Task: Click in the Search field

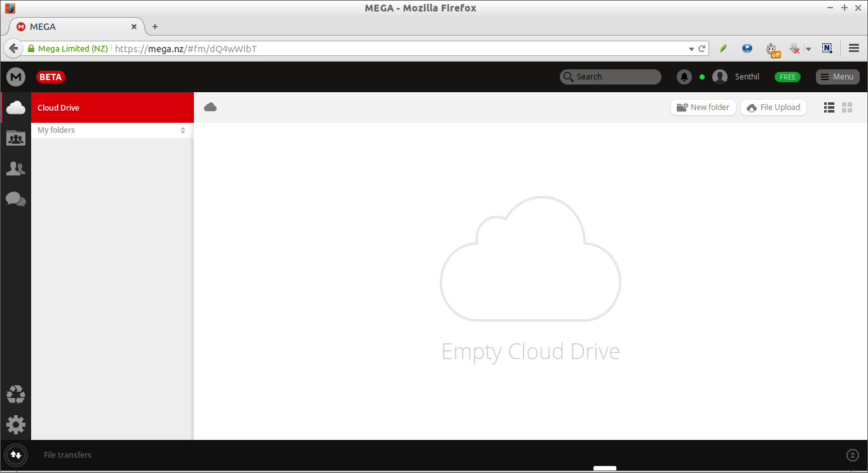Action: click(x=611, y=77)
